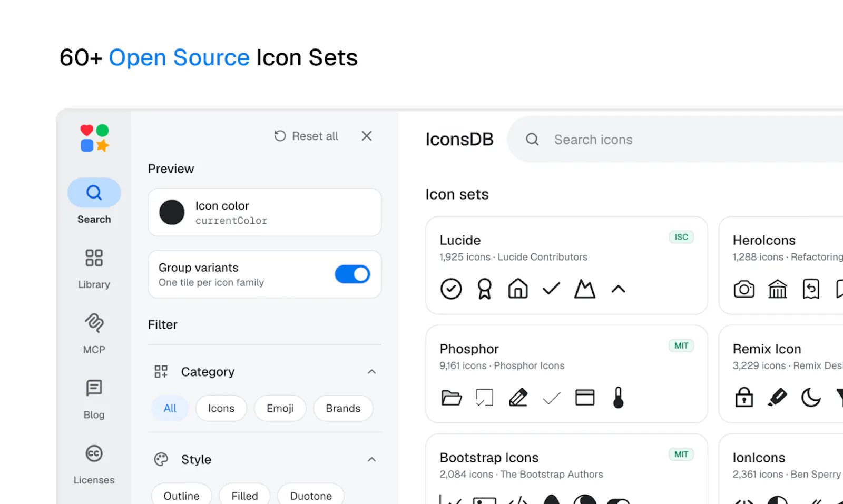
Task: Open the Icon color picker swatch
Action: [x=172, y=212]
